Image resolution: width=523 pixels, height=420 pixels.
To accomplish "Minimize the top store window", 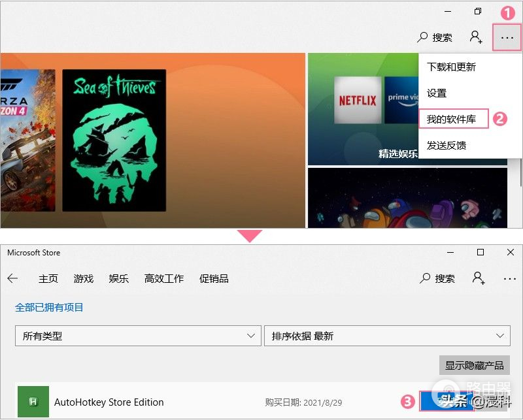I will [x=448, y=11].
